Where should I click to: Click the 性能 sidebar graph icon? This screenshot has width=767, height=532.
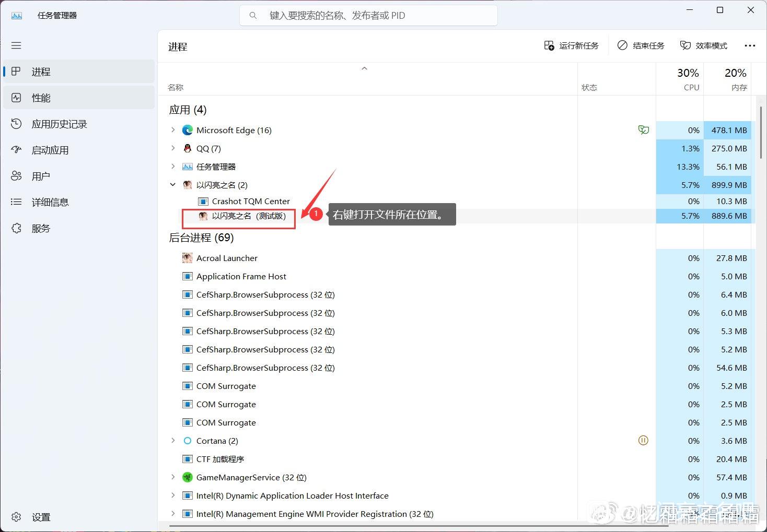[16, 98]
